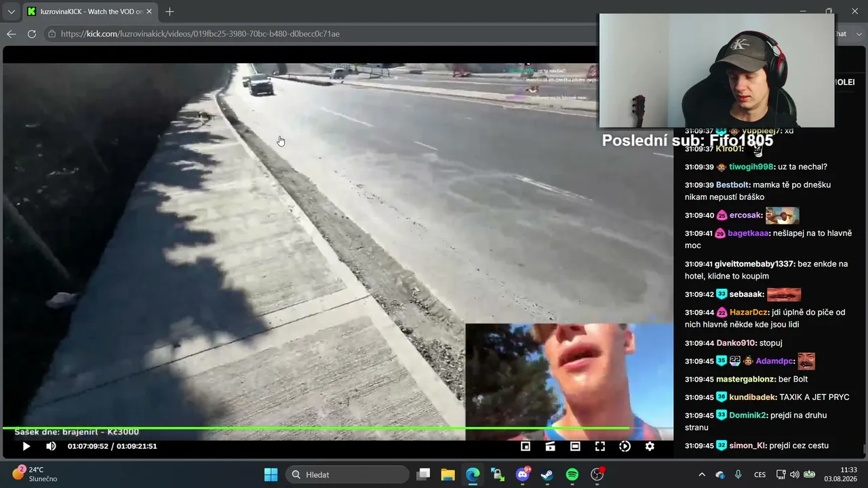Click chat username Adamdpc
Viewport: 868px width, 488px height.
pyautogui.click(x=774, y=361)
